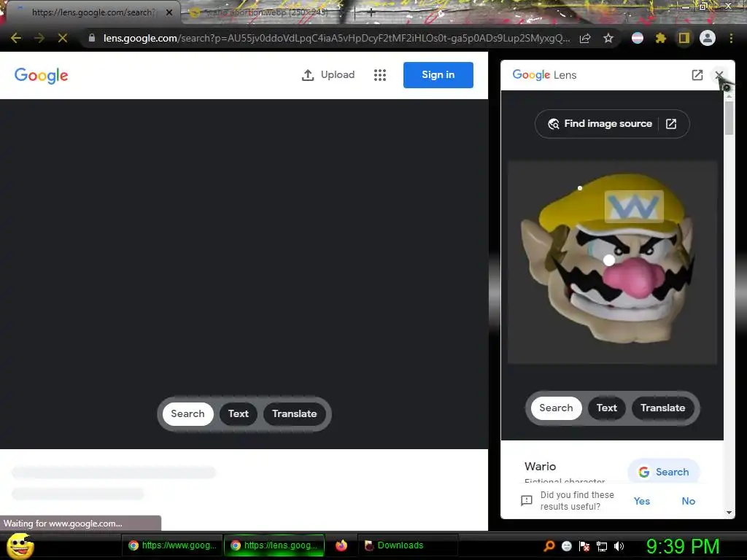
Task: Answer No to results useful
Action: 689,501
